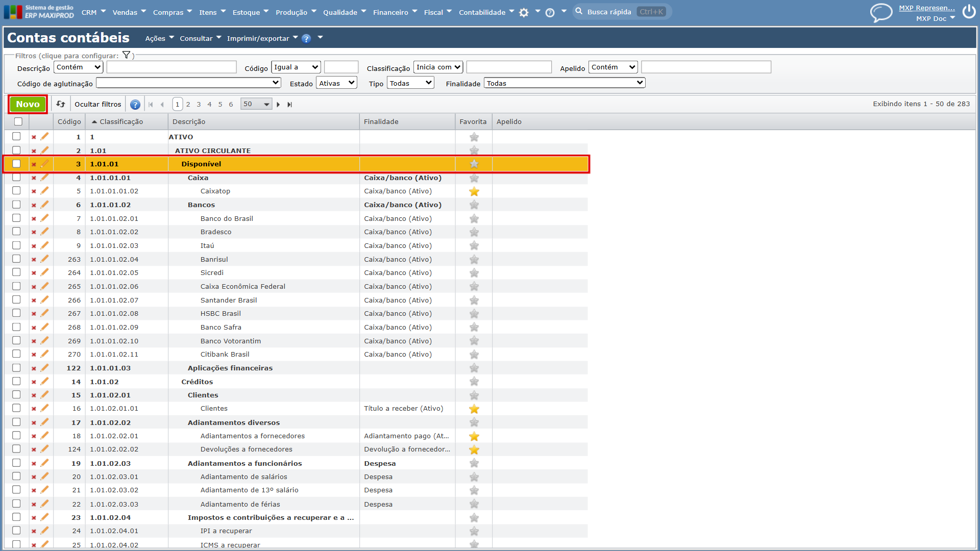
Task: Sort by the Classificação column header
Action: [x=121, y=121]
